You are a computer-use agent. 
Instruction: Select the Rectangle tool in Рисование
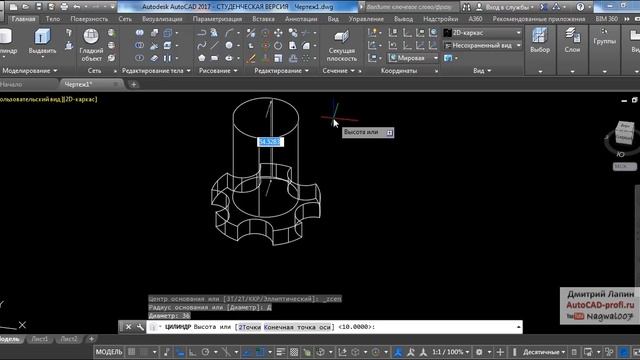pyautogui.click(x=215, y=58)
